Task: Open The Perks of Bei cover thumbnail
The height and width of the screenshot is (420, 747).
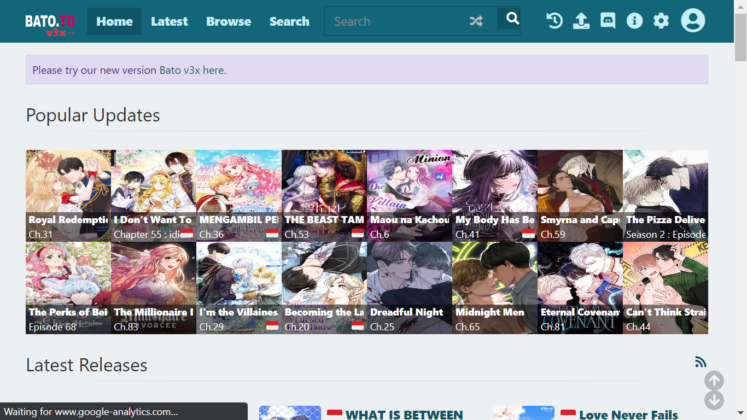Action: (68, 288)
